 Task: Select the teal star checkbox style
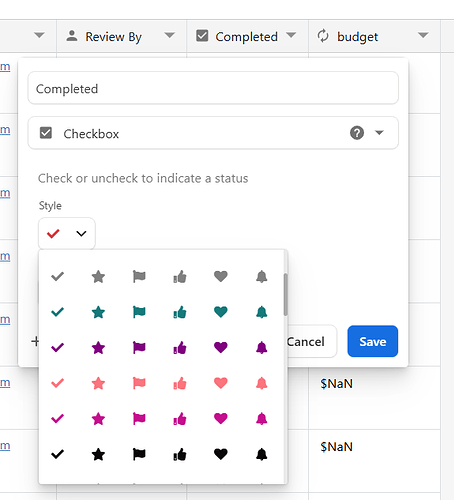pos(98,312)
